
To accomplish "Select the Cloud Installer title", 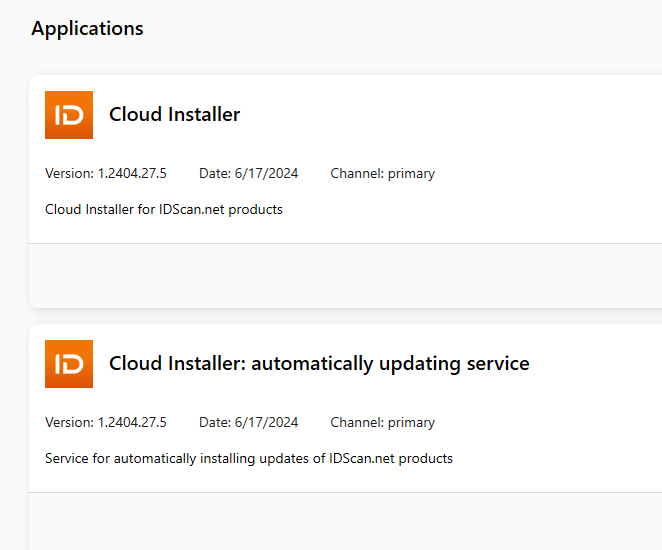I will (174, 114).
